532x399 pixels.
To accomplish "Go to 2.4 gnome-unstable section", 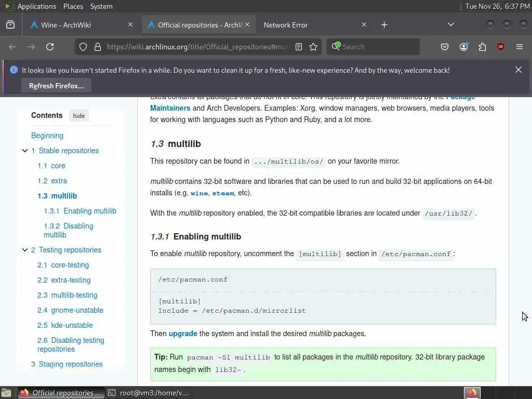I will (x=70, y=310).
